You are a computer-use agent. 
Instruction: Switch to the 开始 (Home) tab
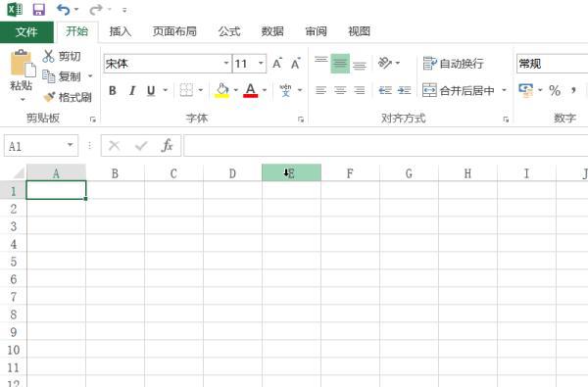click(76, 31)
